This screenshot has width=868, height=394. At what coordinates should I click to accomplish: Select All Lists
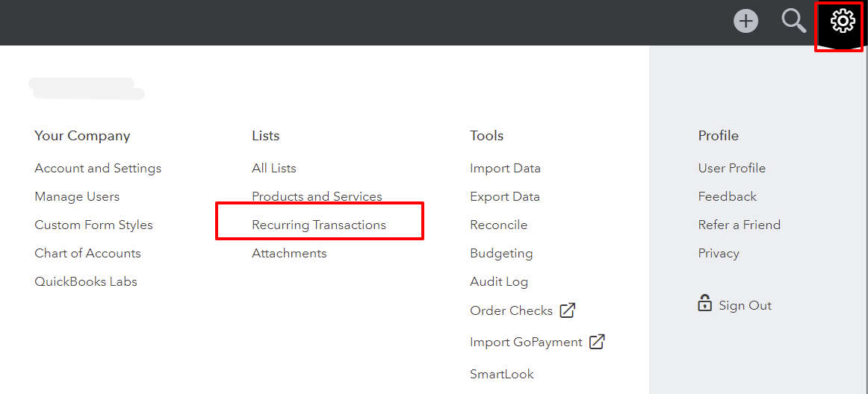[274, 168]
